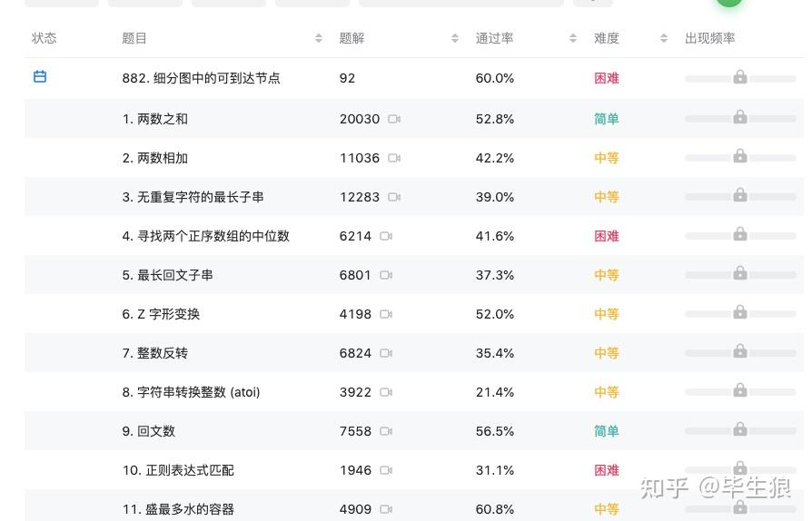Click frequency lock for 整数反转

tap(740, 351)
